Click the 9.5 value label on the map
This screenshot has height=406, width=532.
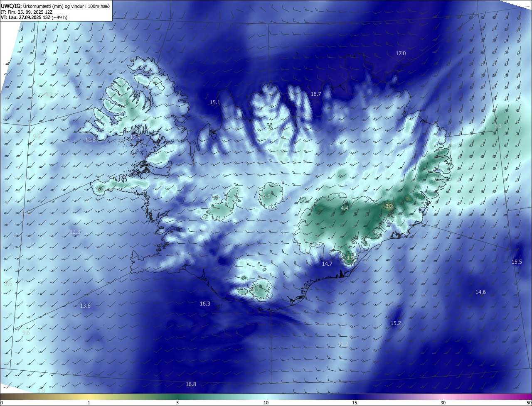(37, 136)
